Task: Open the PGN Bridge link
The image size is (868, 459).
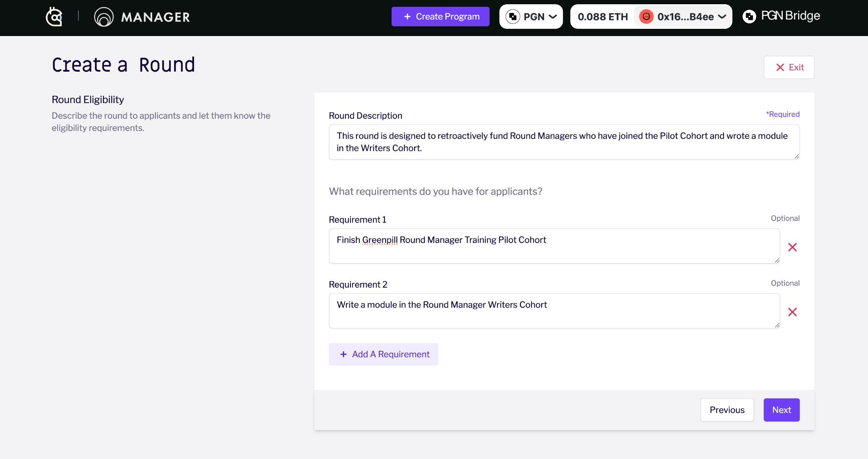Action: click(781, 16)
